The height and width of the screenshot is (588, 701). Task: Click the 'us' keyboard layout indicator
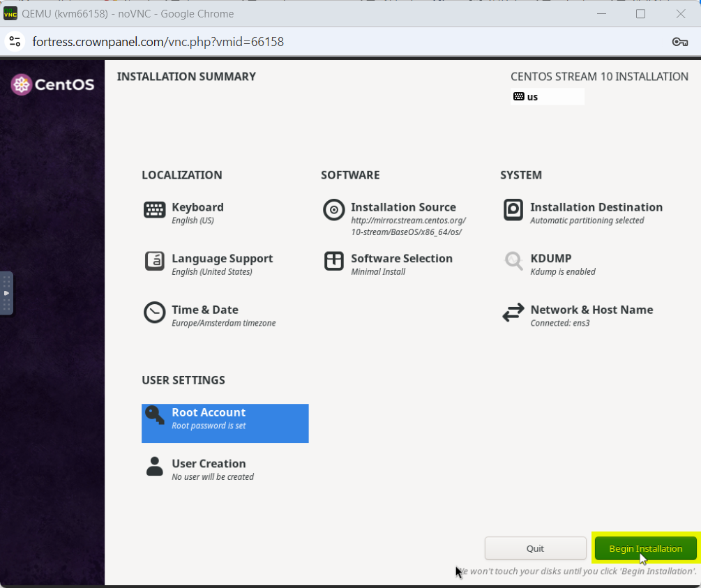pos(548,96)
